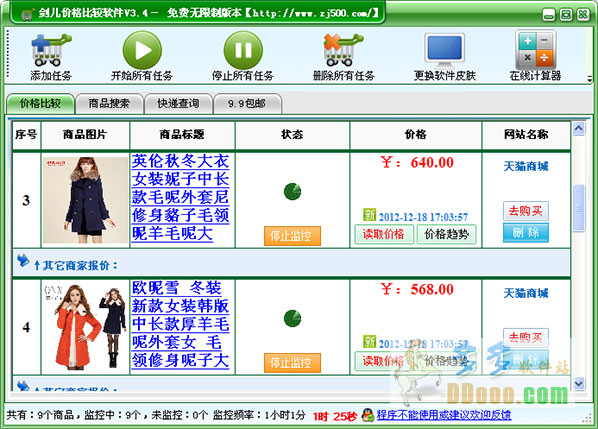Screen dimensions: 598x429
Task: Open the 欧呢雪 冬装 product title link
Action: coord(180,324)
